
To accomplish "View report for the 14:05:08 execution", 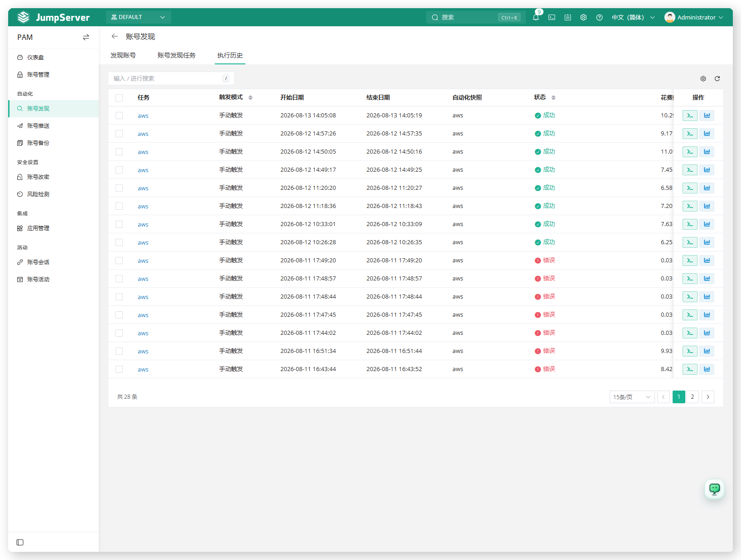I will (x=707, y=116).
